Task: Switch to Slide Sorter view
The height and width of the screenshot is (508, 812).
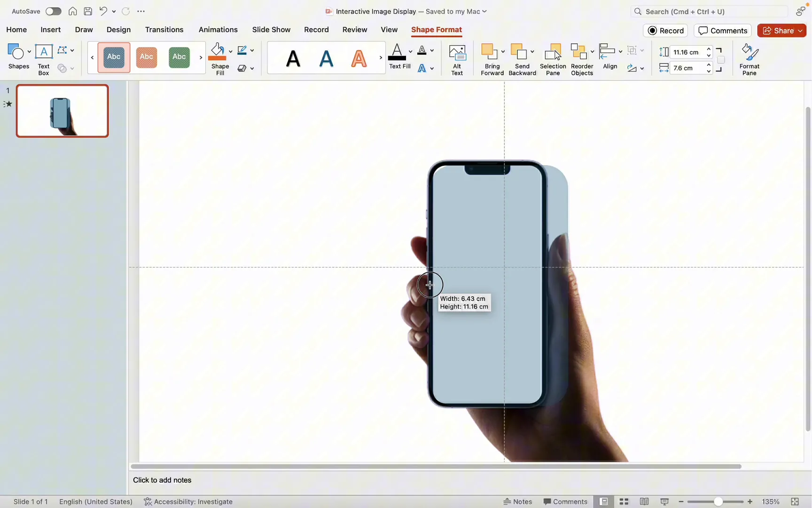Action: coord(624,502)
